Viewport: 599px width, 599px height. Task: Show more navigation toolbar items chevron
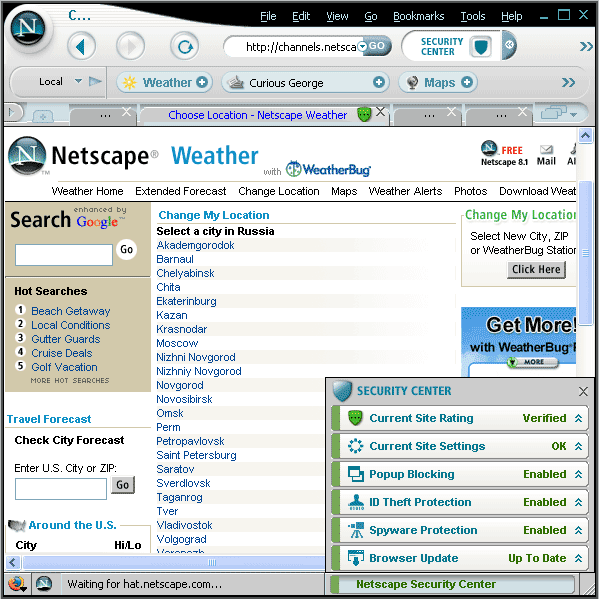tap(586, 47)
